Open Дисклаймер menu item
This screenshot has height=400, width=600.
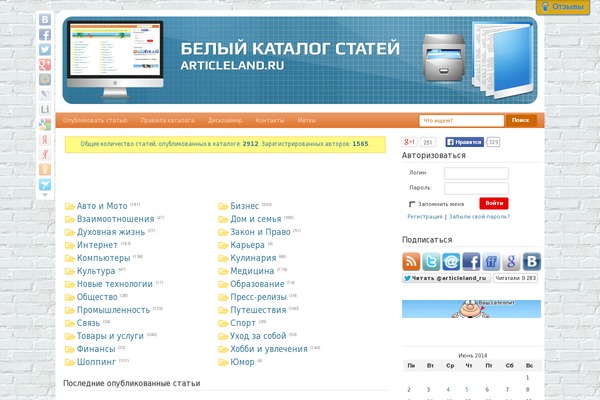[225, 120]
